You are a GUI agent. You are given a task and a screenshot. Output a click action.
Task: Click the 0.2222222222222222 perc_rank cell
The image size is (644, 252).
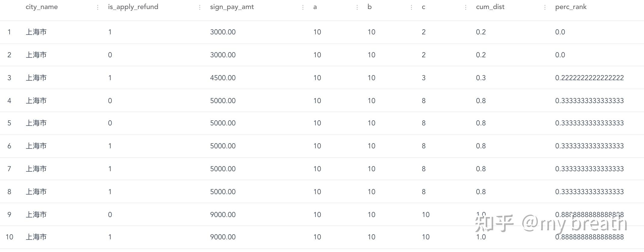[x=589, y=78]
